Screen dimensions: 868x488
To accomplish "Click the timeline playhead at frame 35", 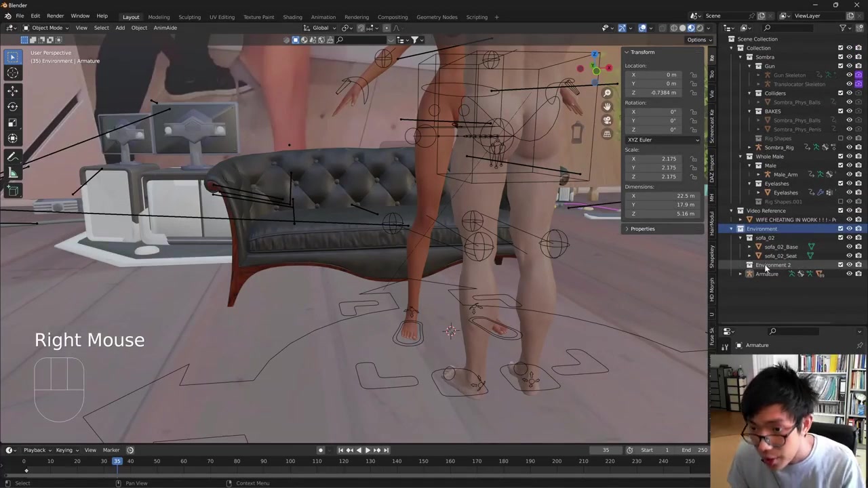I will coord(117,462).
